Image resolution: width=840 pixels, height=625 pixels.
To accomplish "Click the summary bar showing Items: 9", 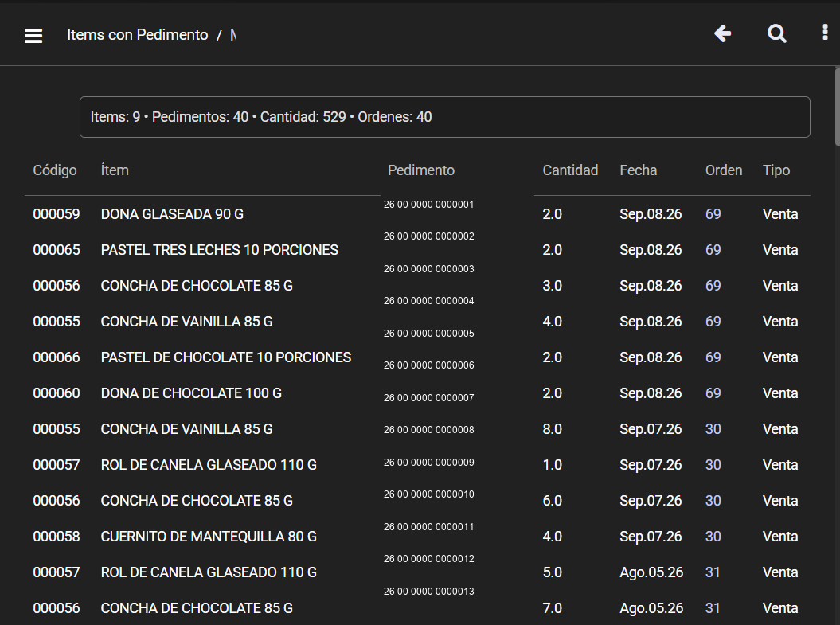I will (x=444, y=117).
